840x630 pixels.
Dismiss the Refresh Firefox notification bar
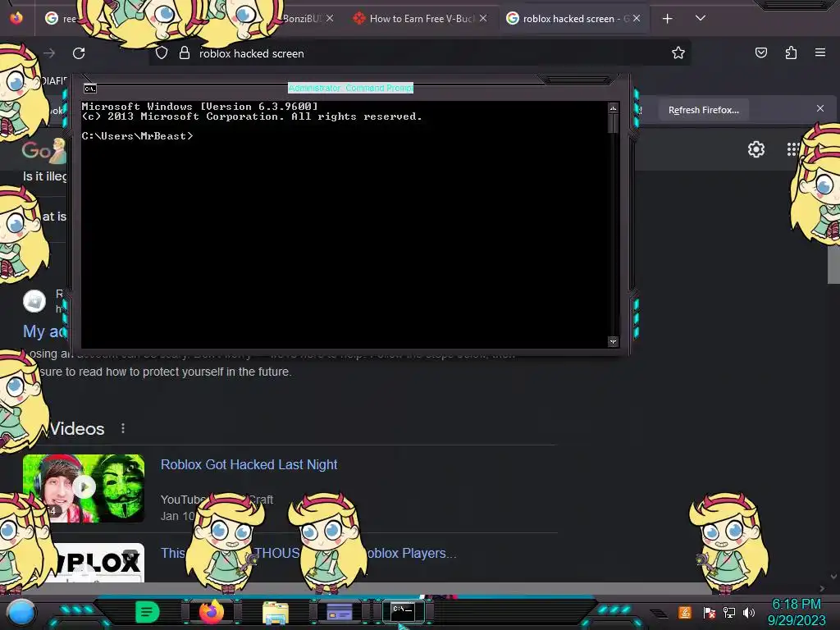click(819, 108)
